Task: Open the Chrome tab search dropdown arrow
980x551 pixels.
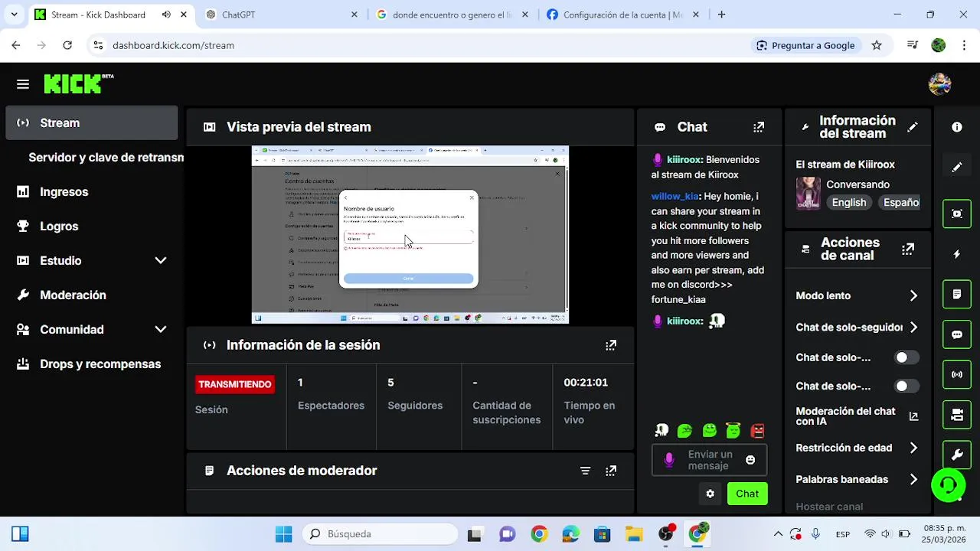Action: (x=14, y=15)
